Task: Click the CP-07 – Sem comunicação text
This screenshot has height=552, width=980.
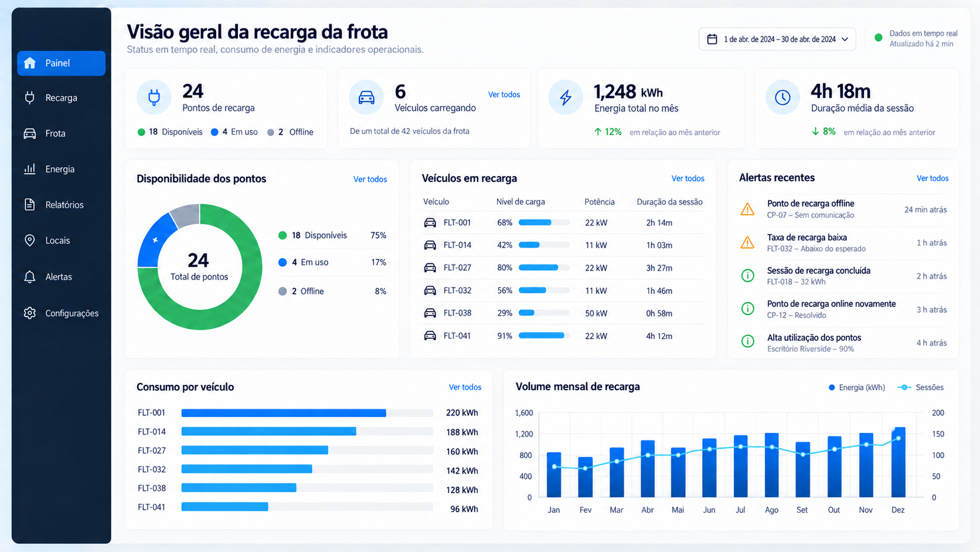Action: [x=810, y=215]
